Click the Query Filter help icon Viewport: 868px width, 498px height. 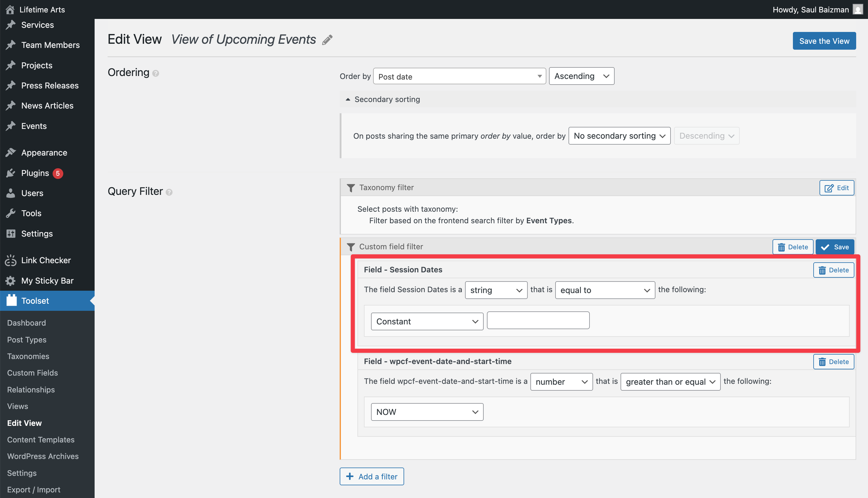(169, 192)
